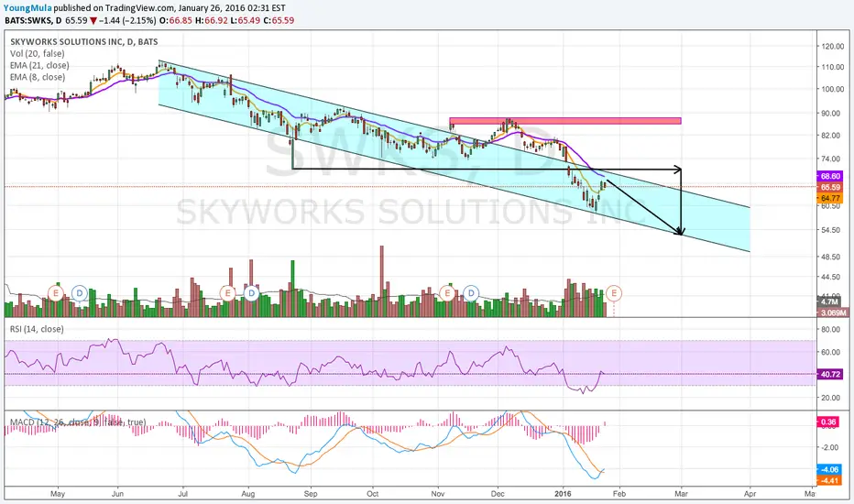Click the Nov label on time axis
The width and height of the screenshot is (854, 504).
pyautogui.click(x=438, y=494)
